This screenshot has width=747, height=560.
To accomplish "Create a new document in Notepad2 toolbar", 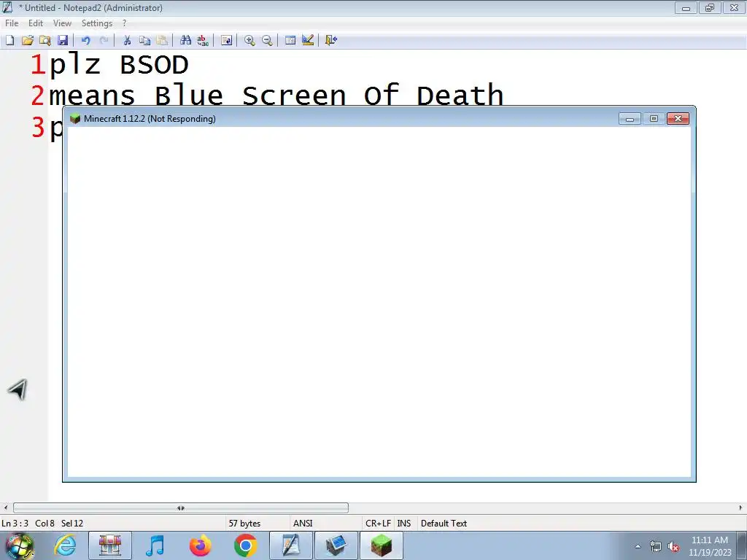I will click(x=9, y=41).
